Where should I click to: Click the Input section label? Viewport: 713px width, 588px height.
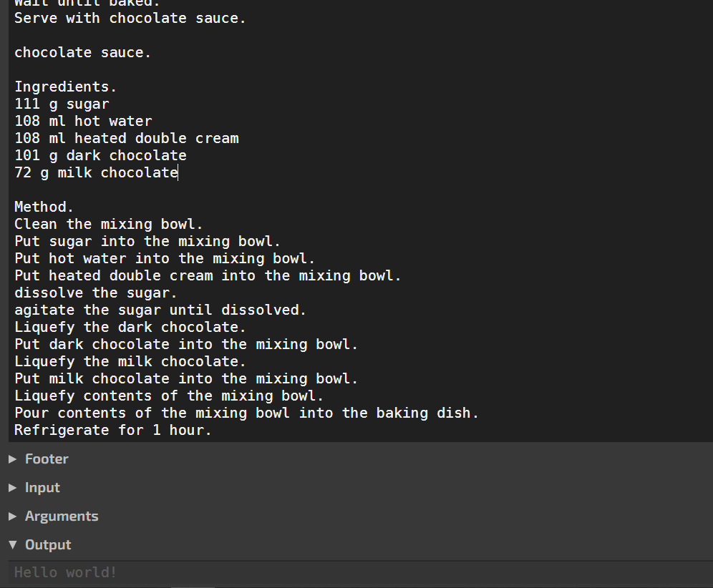[42, 487]
